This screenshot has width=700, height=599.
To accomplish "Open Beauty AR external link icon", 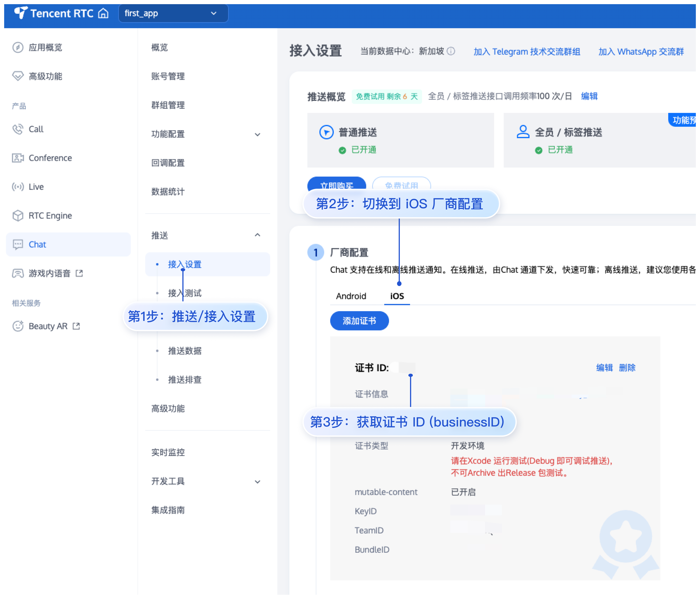I will pyautogui.click(x=76, y=326).
